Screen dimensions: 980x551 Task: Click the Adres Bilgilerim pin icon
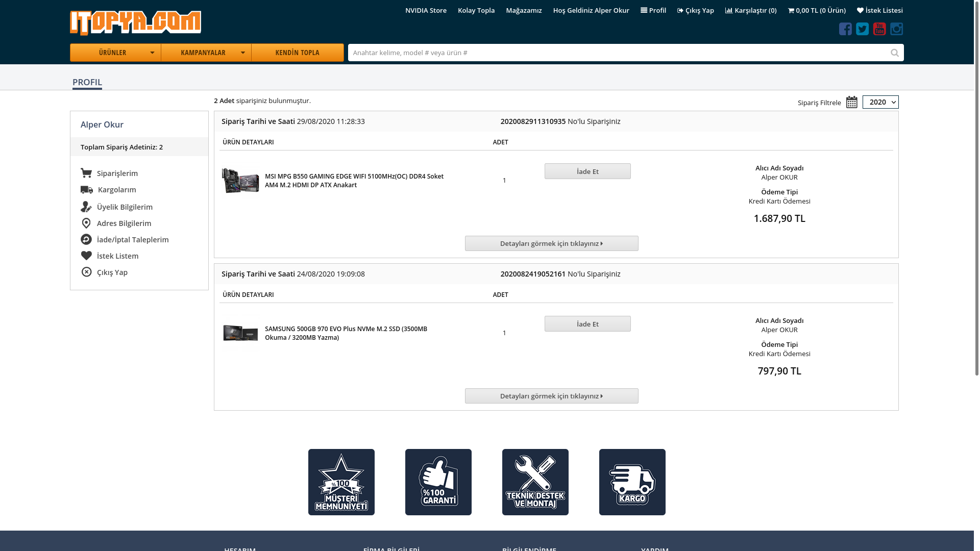[86, 223]
